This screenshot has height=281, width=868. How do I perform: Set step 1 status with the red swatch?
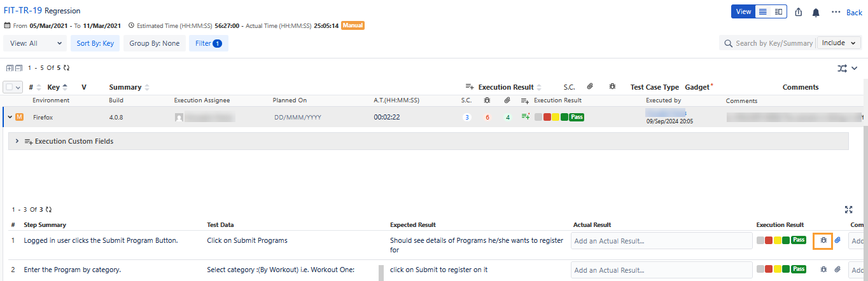point(769,240)
